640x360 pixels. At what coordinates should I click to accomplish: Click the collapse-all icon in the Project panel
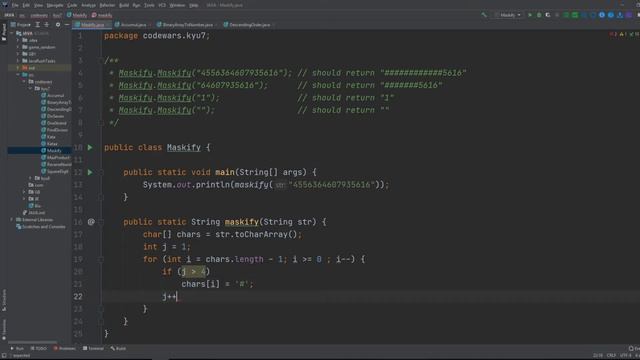click(x=47, y=25)
